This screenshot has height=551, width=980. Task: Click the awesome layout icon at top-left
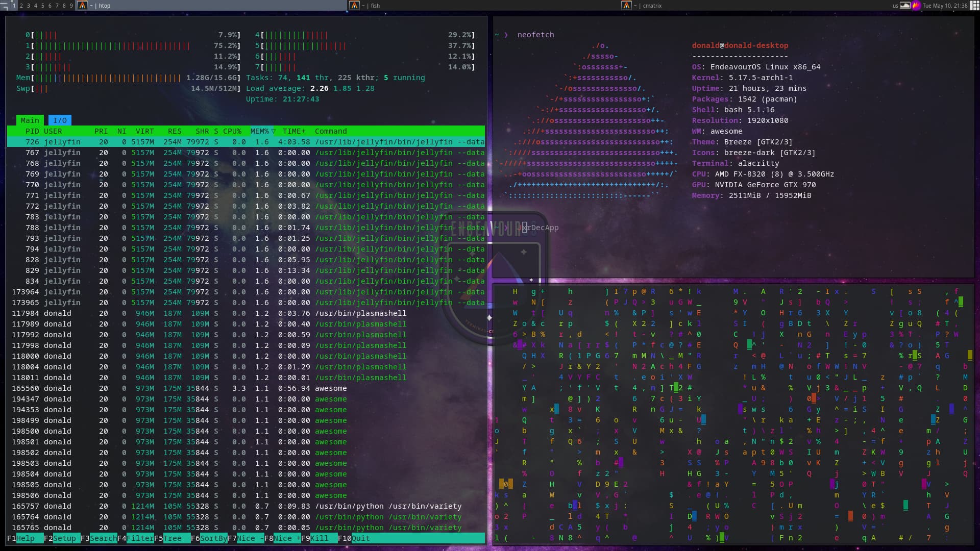pos(5,5)
